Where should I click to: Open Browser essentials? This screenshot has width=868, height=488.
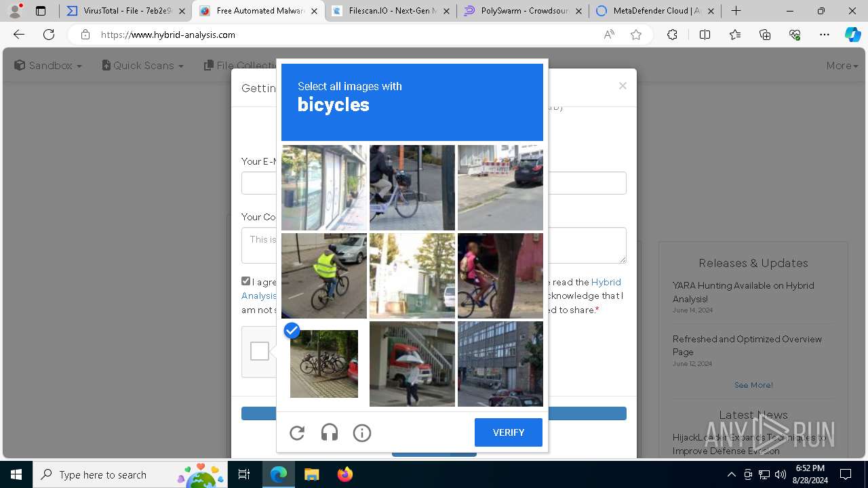click(795, 35)
